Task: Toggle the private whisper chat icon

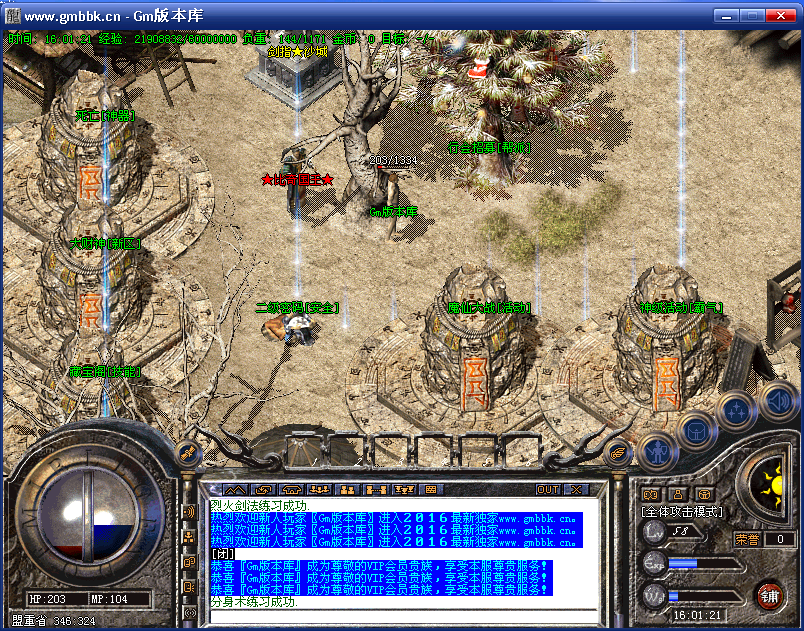Action: pyautogui.click(x=189, y=562)
